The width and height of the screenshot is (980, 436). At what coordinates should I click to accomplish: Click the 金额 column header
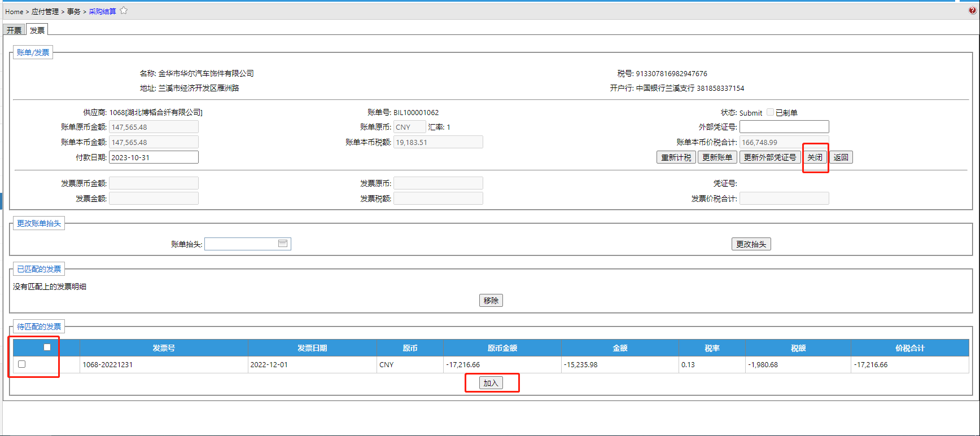pos(620,348)
